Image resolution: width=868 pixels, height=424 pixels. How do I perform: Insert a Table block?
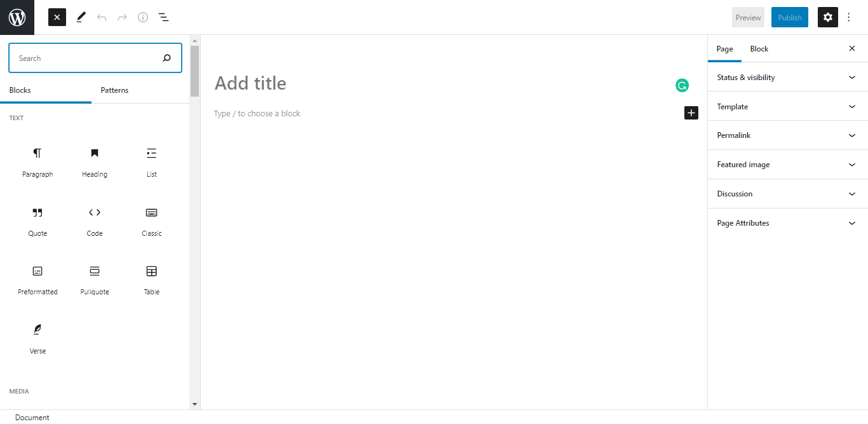[x=151, y=280]
